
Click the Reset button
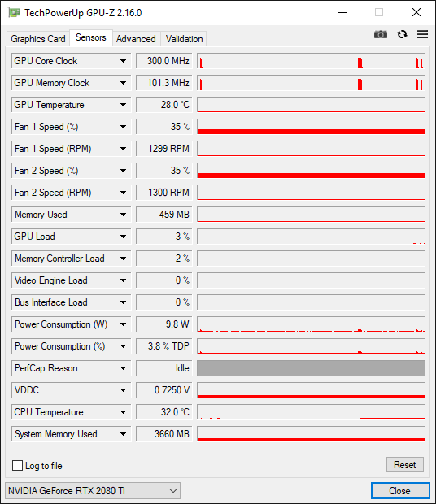pos(405,465)
